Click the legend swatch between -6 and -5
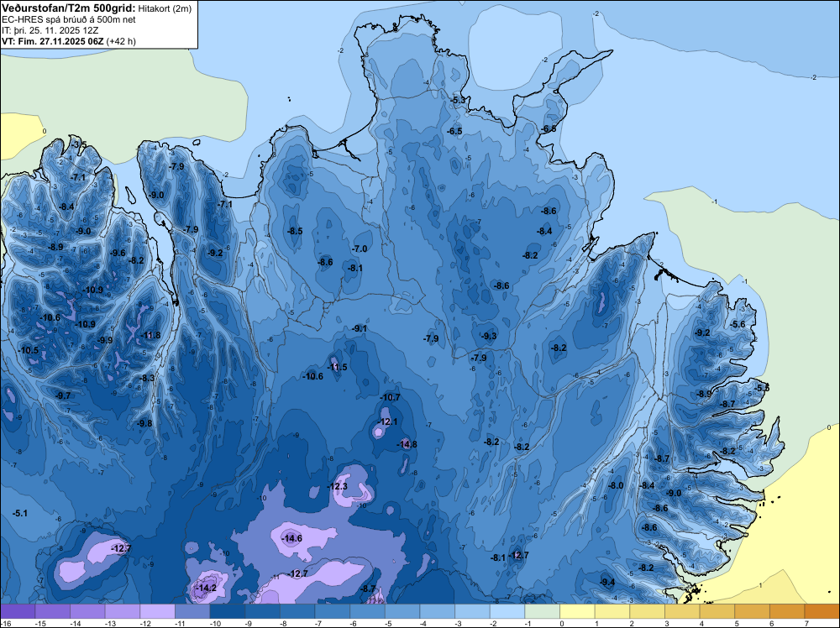Viewport: 840px width, 628px height. [x=368, y=611]
